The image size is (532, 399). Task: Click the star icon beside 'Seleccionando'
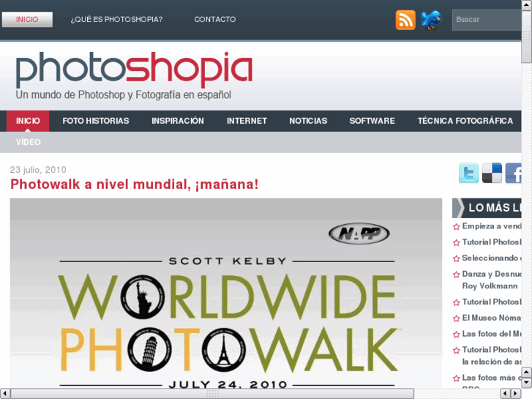pyautogui.click(x=457, y=258)
